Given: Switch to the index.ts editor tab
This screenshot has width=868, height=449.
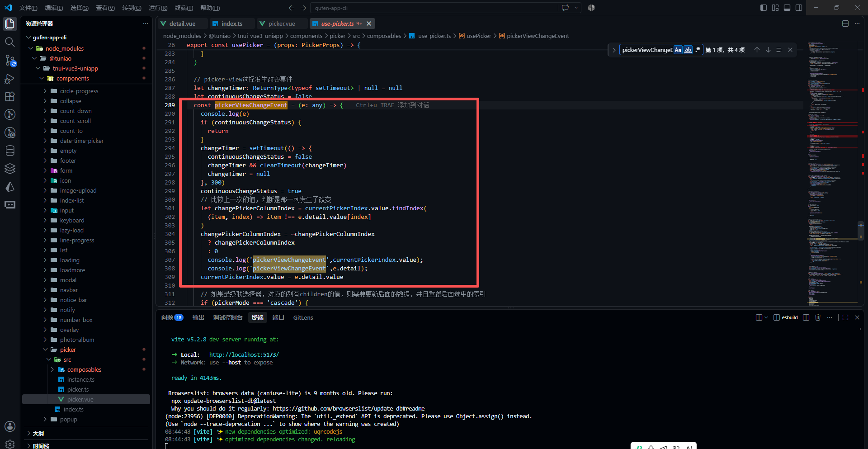Looking at the screenshot, I should (231, 24).
